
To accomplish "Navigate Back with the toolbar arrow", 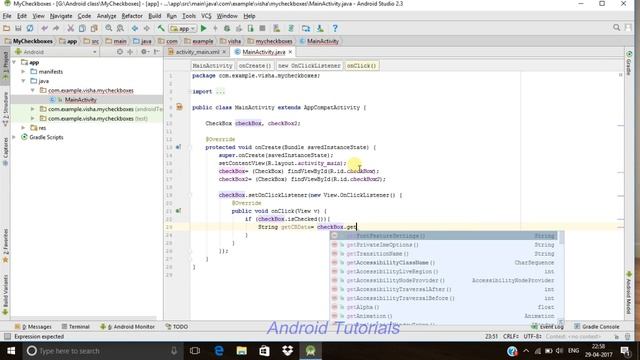I will [x=135, y=28].
